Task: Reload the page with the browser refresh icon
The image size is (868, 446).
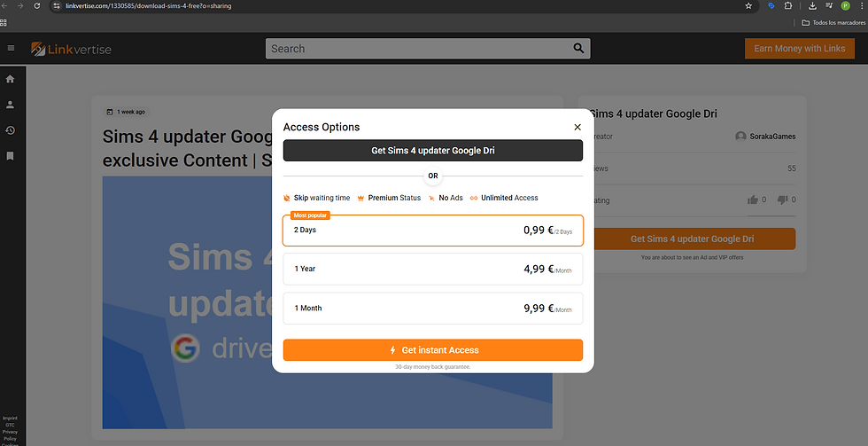Action: pos(37,5)
